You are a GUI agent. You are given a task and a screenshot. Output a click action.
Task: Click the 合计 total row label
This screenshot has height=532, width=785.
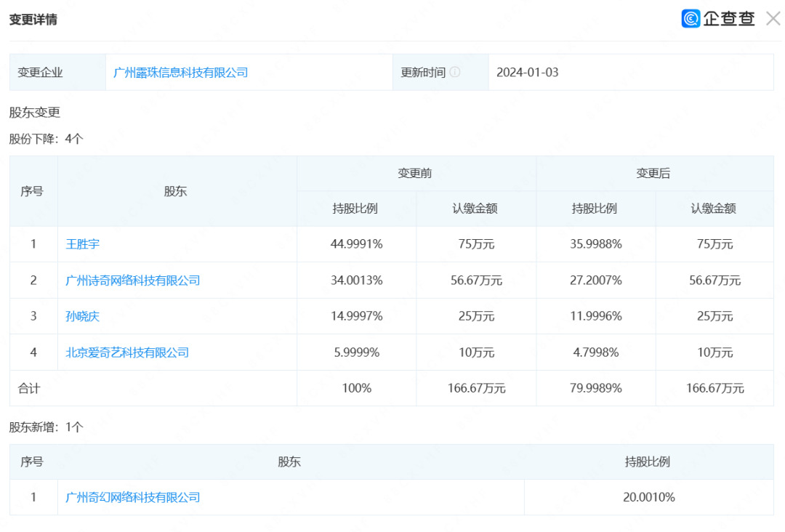pos(29,389)
